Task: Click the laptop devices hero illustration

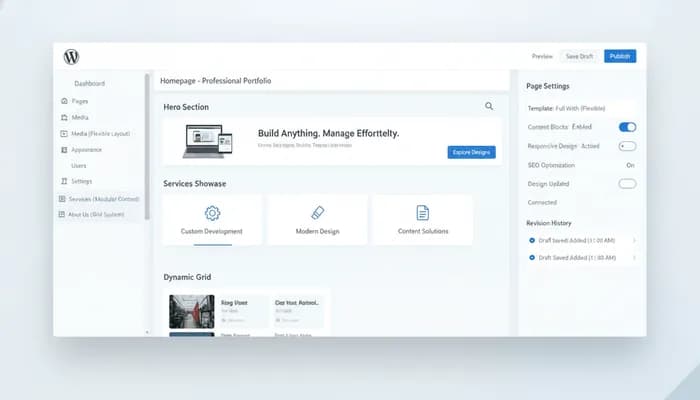Action: pos(208,141)
